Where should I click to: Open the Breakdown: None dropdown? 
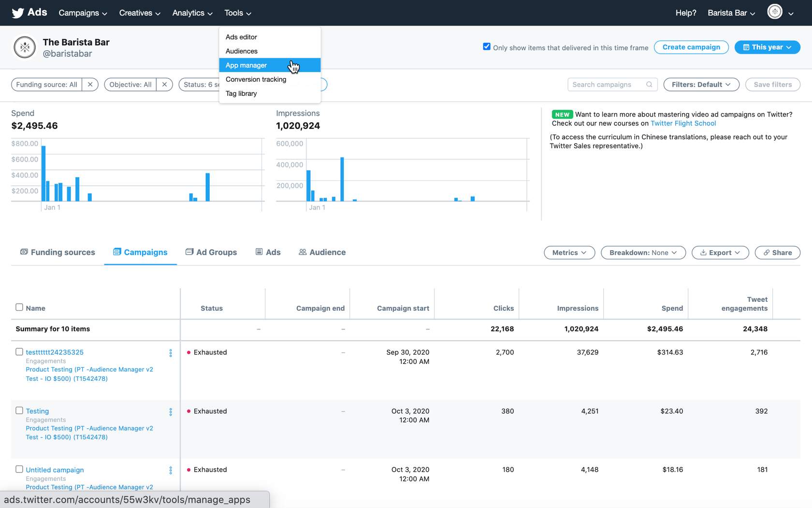click(643, 253)
